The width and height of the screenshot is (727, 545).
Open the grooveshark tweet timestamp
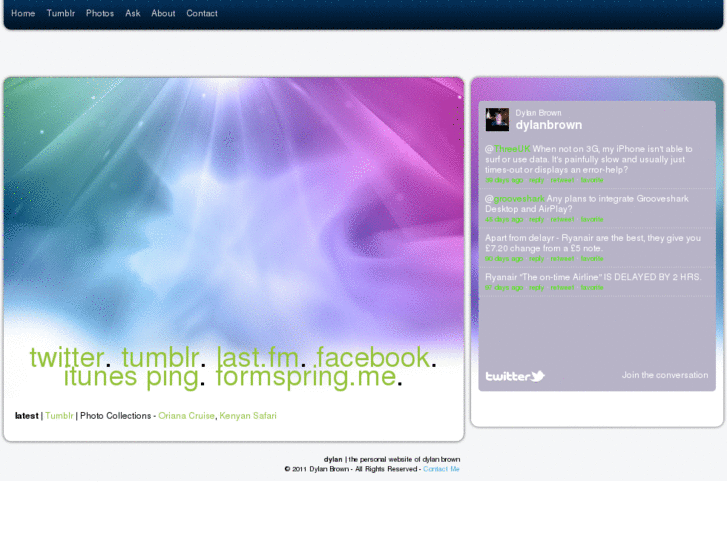[504, 219]
